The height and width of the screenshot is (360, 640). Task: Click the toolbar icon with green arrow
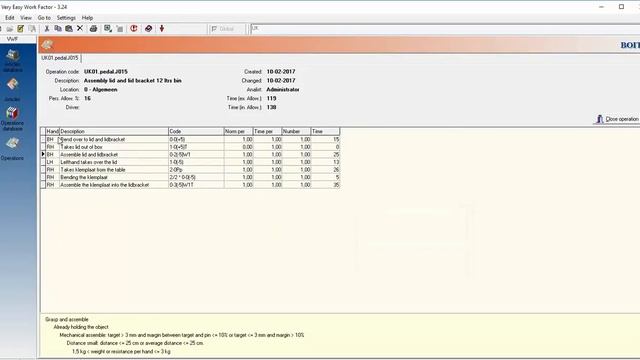pyautogui.click(x=108, y=29)
